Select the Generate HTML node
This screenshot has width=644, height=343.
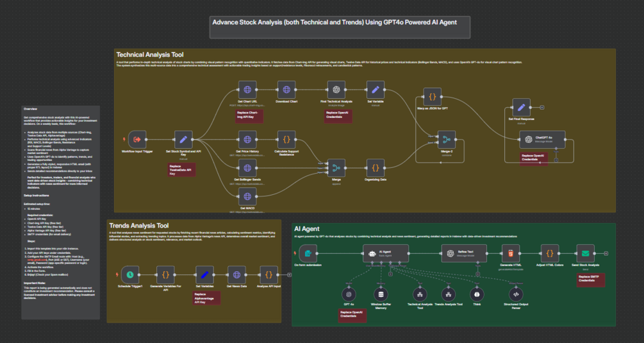coord(511,253)
